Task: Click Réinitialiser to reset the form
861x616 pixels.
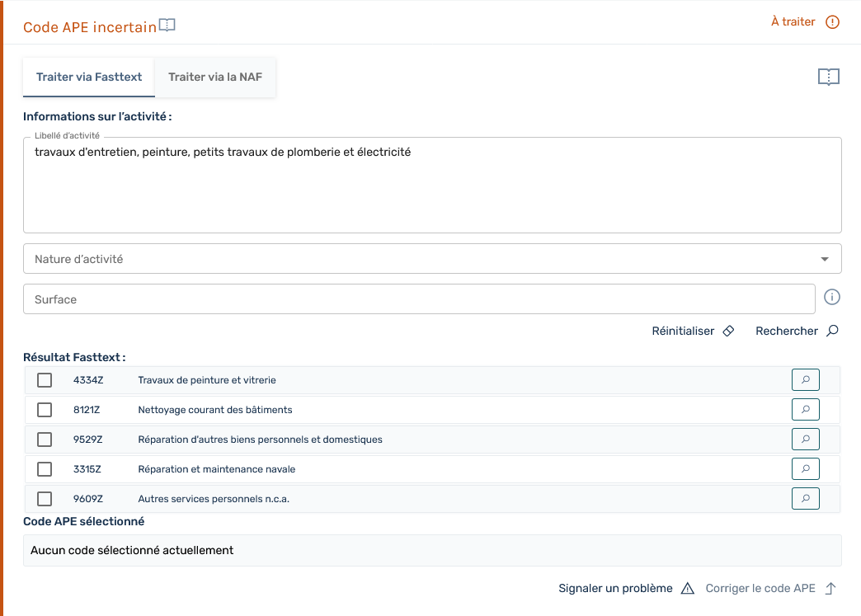Action: click(693, 331)
